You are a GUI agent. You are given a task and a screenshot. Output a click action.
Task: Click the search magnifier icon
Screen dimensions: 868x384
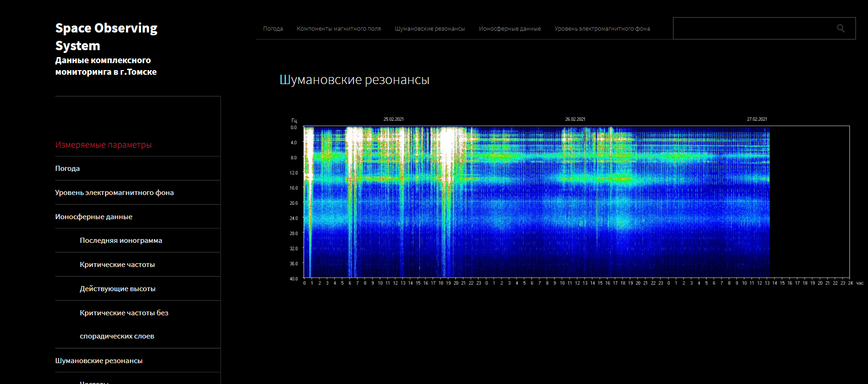[x=841, y=28]
